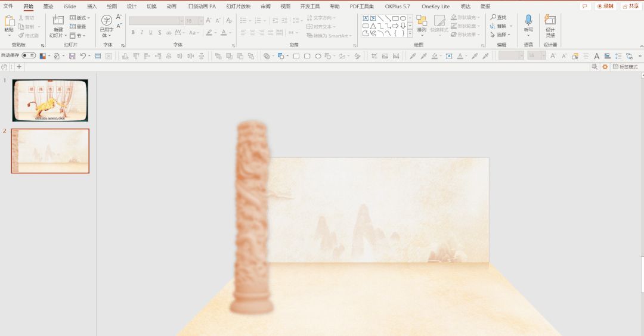Open the Change Case (Aa) dropdown
Viewport: 644px width, 336px height.
pyautogui.click(x=194, y=32)
